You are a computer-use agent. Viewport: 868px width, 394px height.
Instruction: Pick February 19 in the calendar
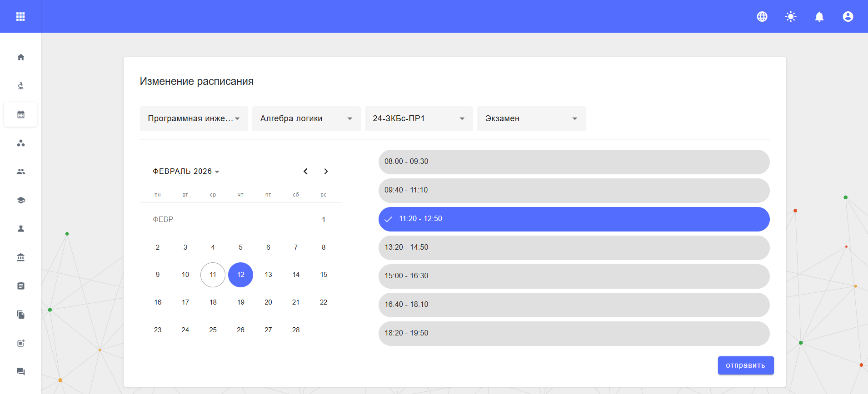240,302
